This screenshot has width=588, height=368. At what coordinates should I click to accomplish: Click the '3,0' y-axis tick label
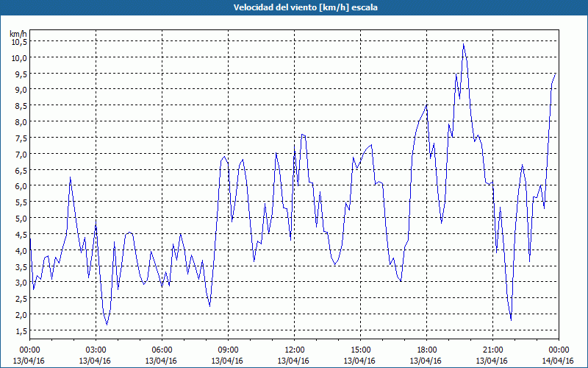tap(21, 283)
